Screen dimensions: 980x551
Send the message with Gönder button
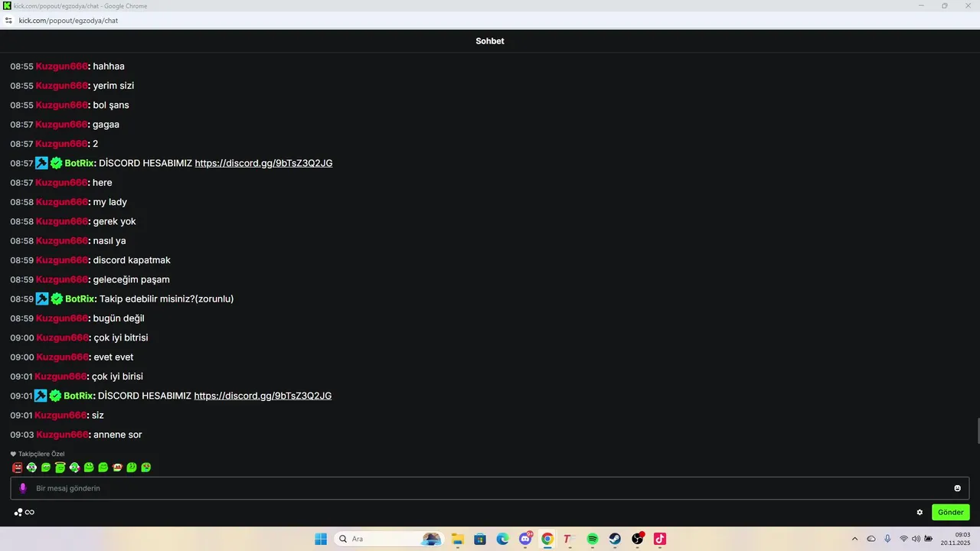(951, 512)
